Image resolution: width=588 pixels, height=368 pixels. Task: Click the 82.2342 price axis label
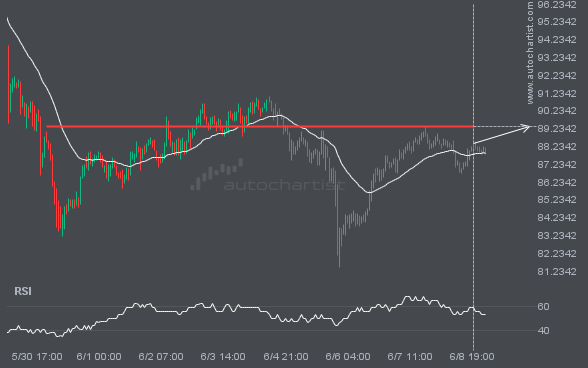pos(556,254)
